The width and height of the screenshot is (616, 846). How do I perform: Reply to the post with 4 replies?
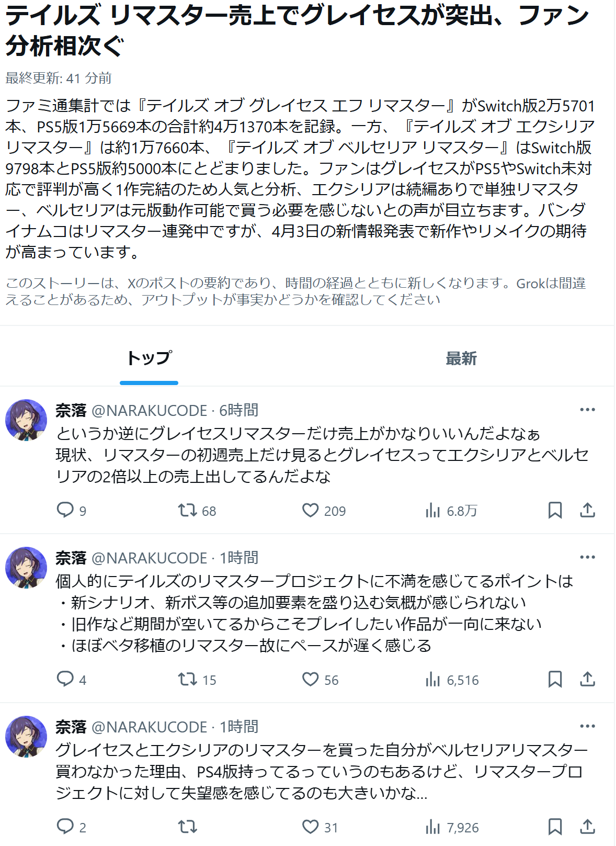[x=65, y=679]
